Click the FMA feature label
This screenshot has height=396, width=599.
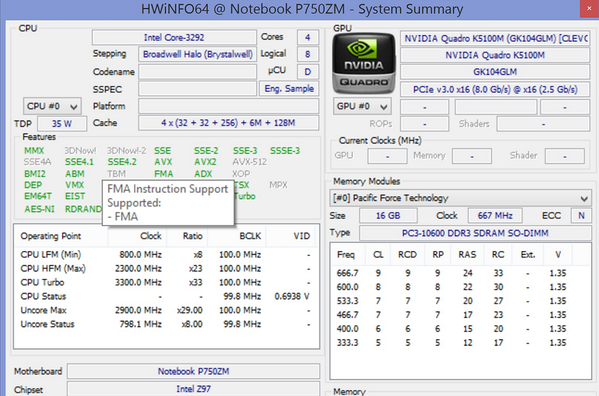click(x=164, y=174)
